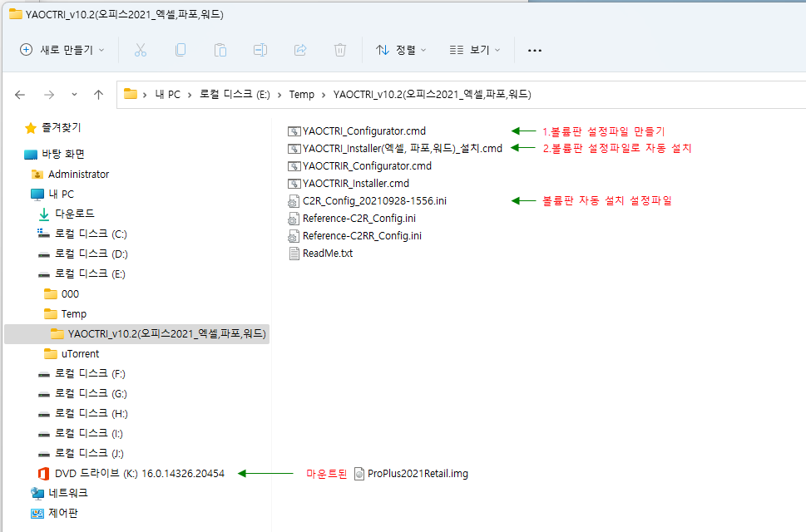Select ReadMe.txt file
806x532 pixels.
[x=328, y=254]
